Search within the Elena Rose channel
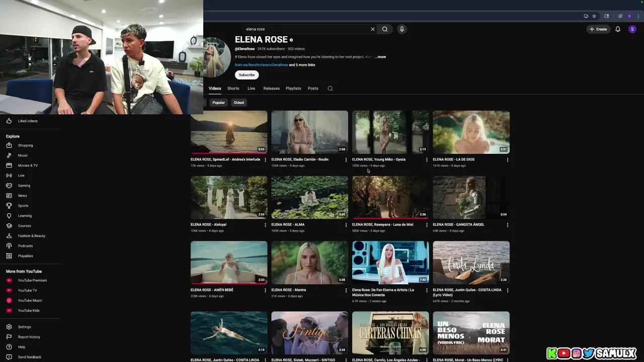This screenshot has width=644, height=362. pos(330,88)
